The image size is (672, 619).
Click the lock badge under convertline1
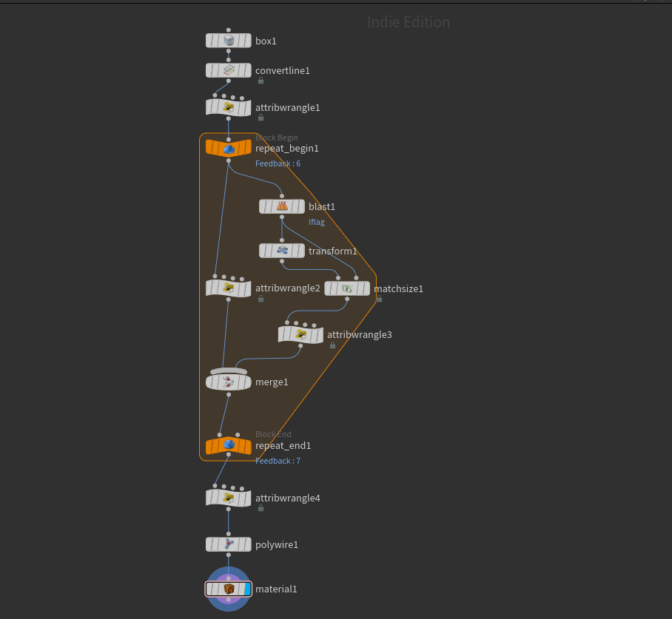click(x=261, y=81)
